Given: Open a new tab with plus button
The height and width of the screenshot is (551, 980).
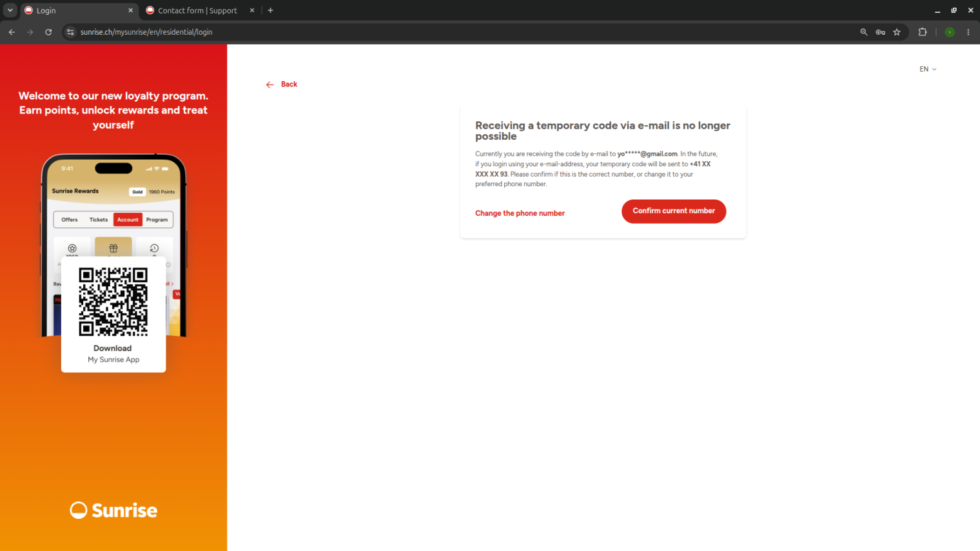Looking at the screenshot, I should [x=271, y=10].
